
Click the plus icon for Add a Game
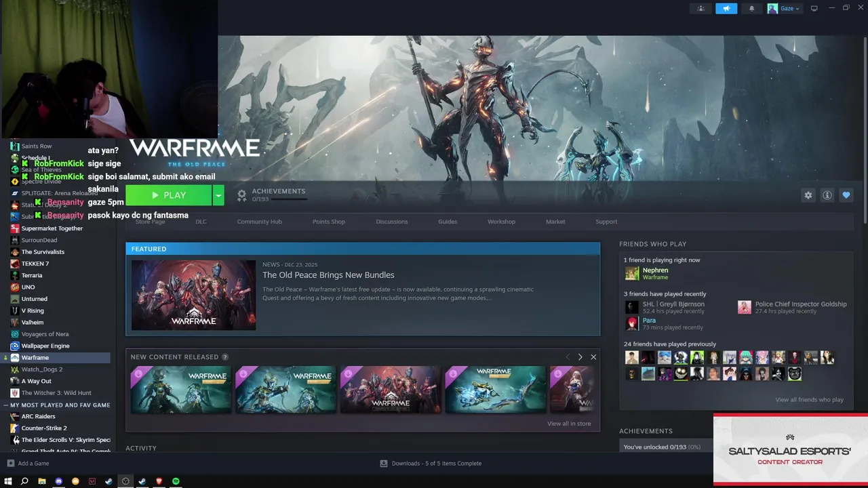click(10, 464)
